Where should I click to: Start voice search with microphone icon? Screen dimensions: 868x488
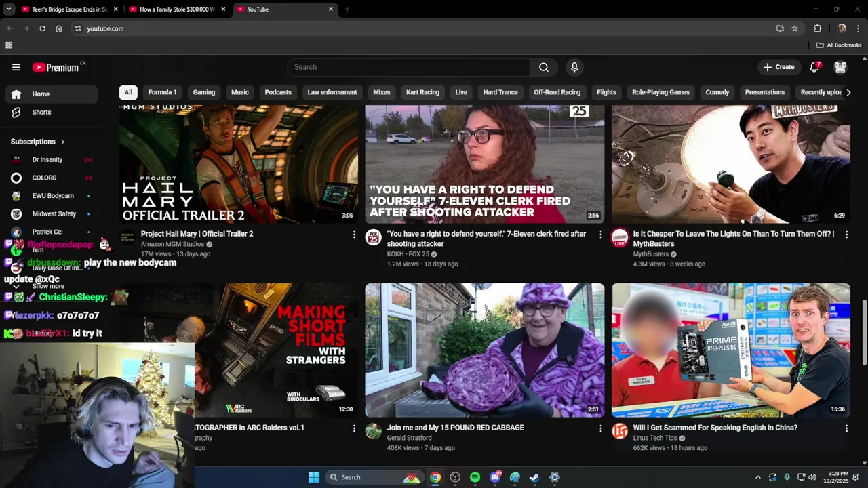[574, 67]
